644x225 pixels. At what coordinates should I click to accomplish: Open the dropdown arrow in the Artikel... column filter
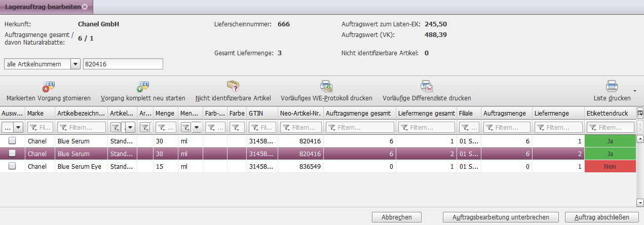(130, 127)
